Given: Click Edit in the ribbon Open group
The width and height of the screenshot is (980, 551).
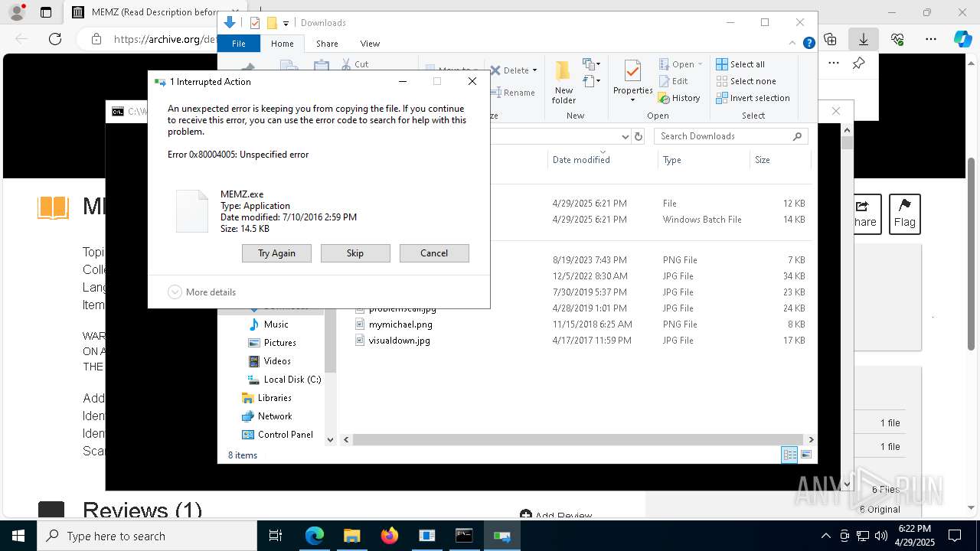Looking at the screenshot, I should point(673,81).
